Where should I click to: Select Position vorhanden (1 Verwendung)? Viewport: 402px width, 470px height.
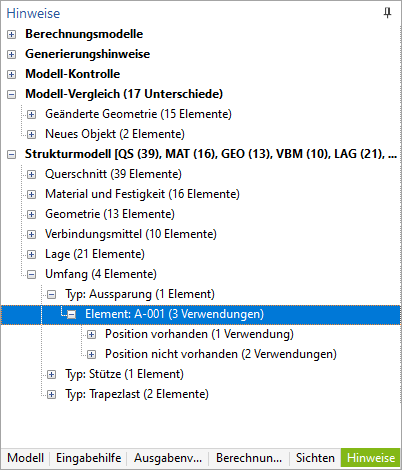click(x=199, y=334)
